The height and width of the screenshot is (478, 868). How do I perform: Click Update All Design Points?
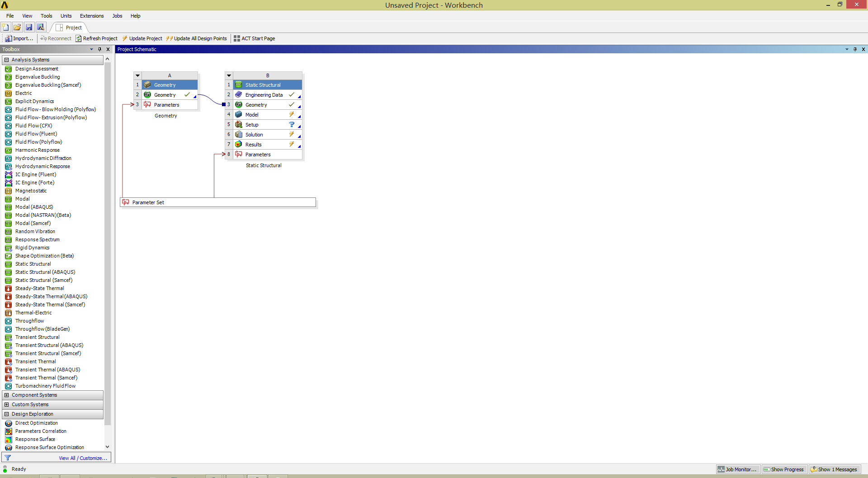196,38
